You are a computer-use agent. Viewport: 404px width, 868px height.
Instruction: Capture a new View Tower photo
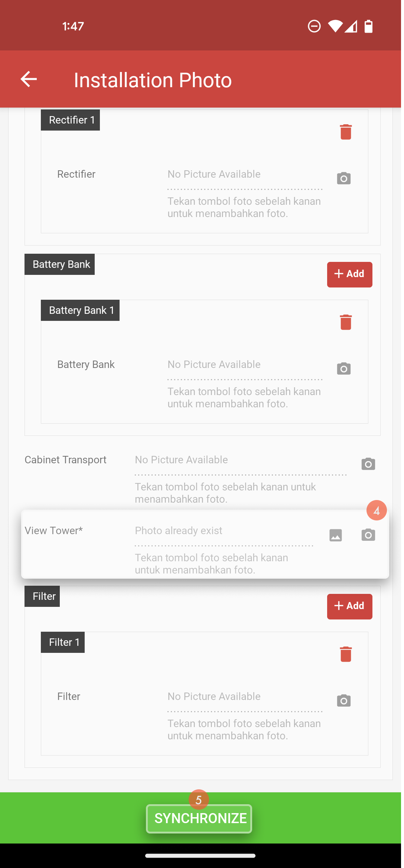(368, 535)
